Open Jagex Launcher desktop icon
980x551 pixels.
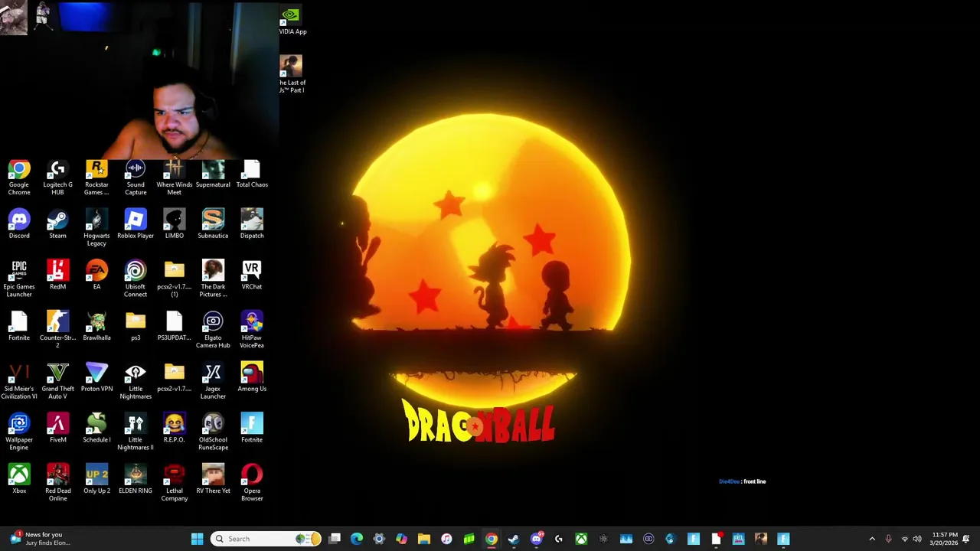tap(213, 382)
